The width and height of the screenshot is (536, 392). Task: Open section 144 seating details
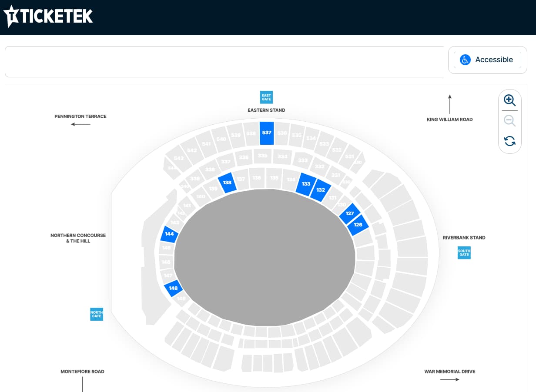[x=168, y=234]
